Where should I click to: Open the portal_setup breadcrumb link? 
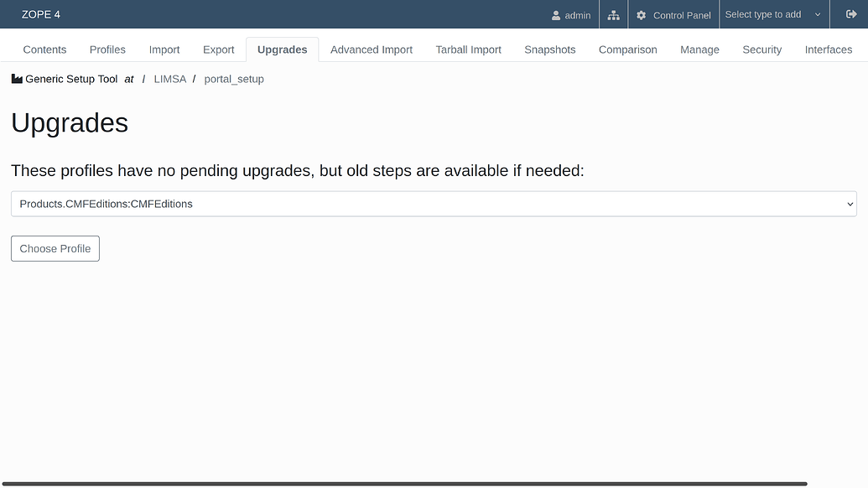point(234,78)
